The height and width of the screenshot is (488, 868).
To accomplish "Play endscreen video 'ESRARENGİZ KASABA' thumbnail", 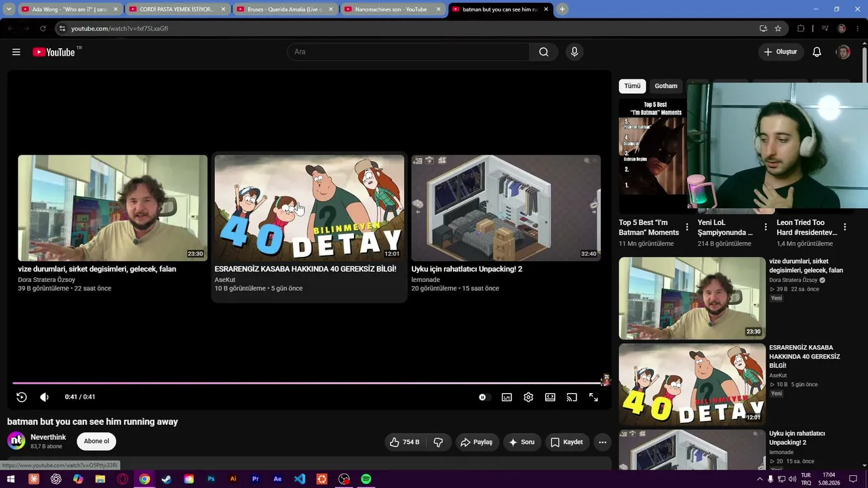I will (x=309, y=208).
